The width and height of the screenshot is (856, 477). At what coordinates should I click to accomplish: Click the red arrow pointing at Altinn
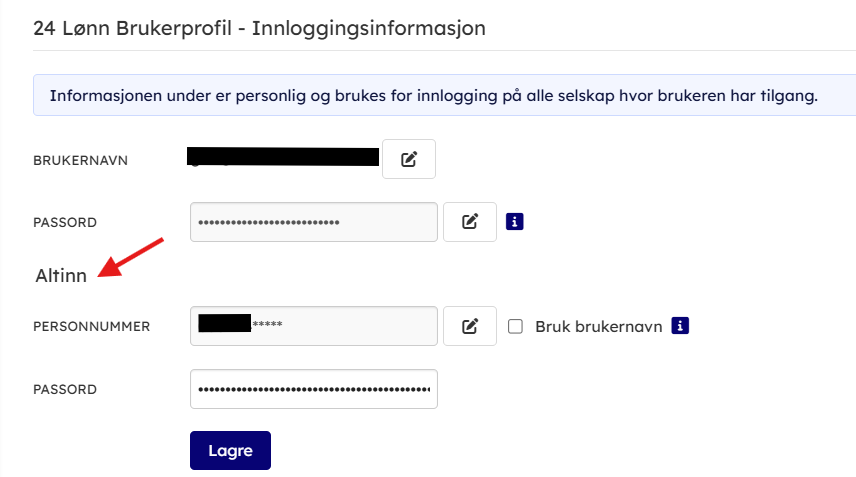131,258
